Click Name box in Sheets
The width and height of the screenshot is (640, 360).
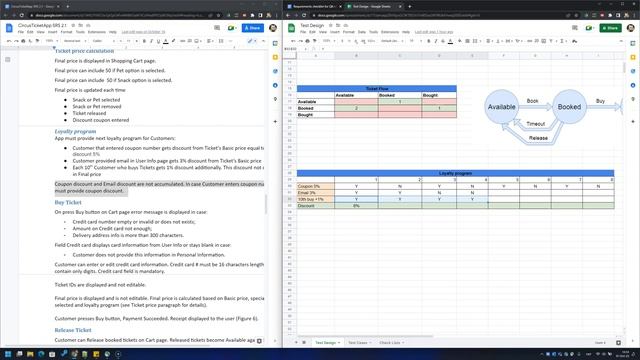point(296,49)
